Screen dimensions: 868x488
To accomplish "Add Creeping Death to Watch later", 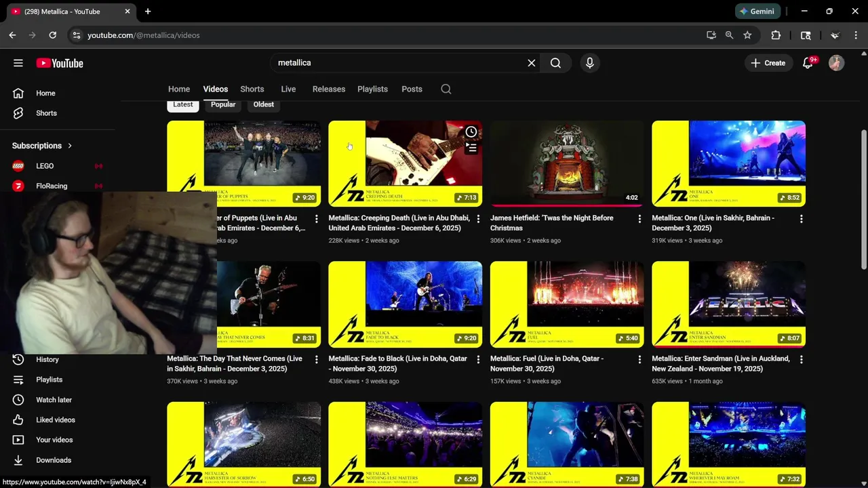I will [x=471, y=132].
